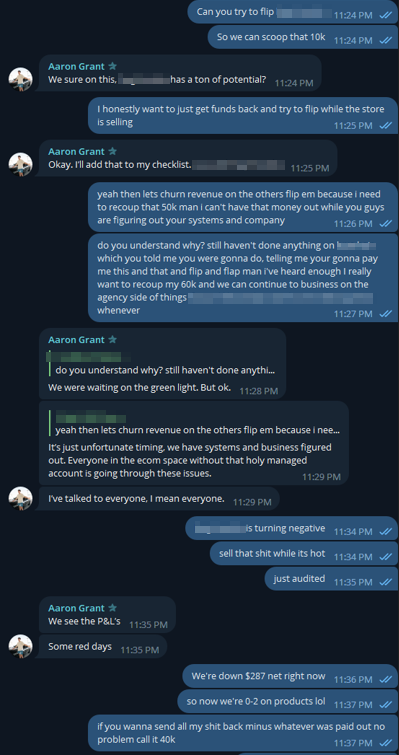Click read checkmarks on "So we can scoop that 10k"
399x755 pixels.
386,40
